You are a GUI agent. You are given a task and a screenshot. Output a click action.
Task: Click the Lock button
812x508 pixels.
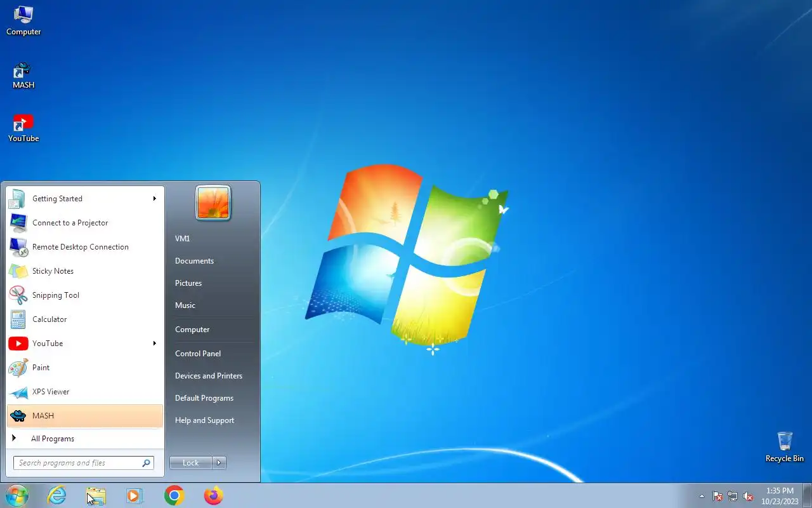coord(191,463)
